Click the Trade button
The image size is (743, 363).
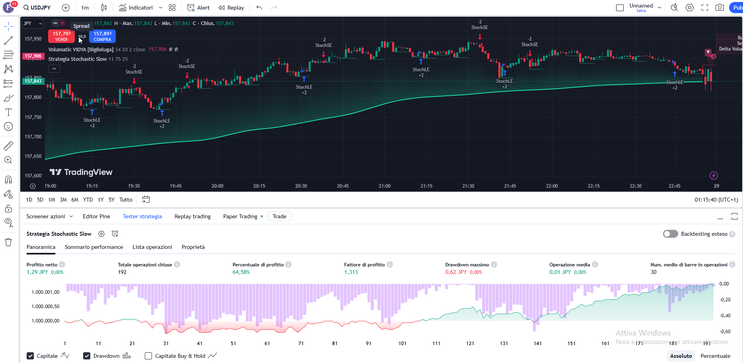280,216
